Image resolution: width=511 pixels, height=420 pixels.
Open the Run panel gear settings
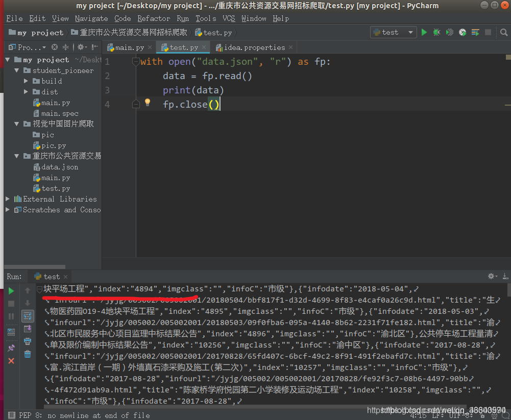pos(492,276)
